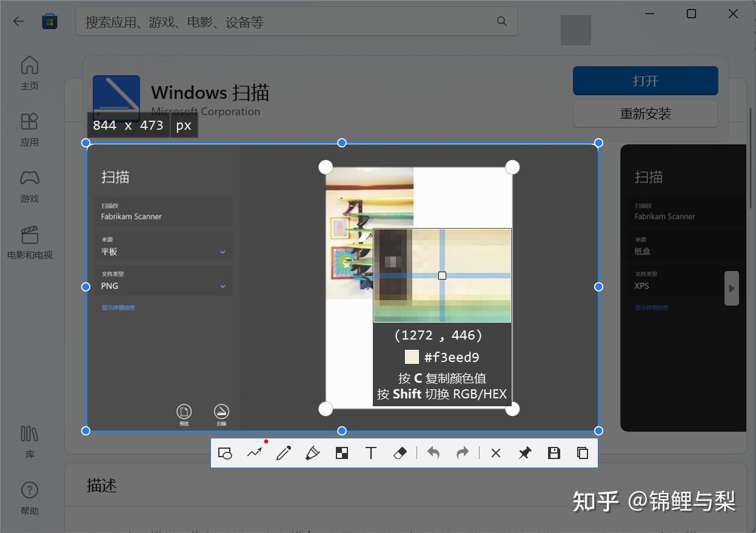Pin the snip to the screen
This screenshot has width=756, height=533.
pos(525,453)
